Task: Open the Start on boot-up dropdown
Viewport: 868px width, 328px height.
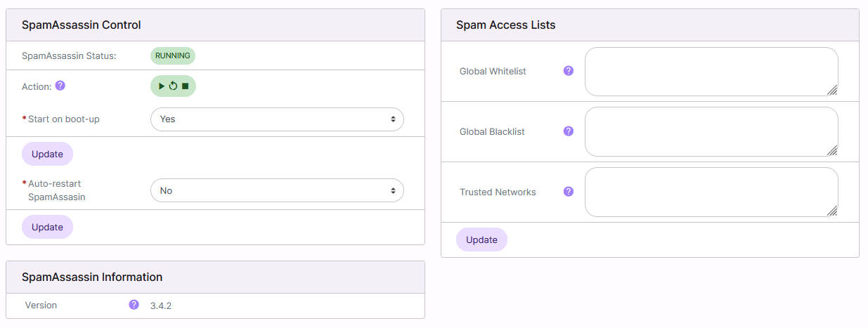Action: [x=277, y=119]
